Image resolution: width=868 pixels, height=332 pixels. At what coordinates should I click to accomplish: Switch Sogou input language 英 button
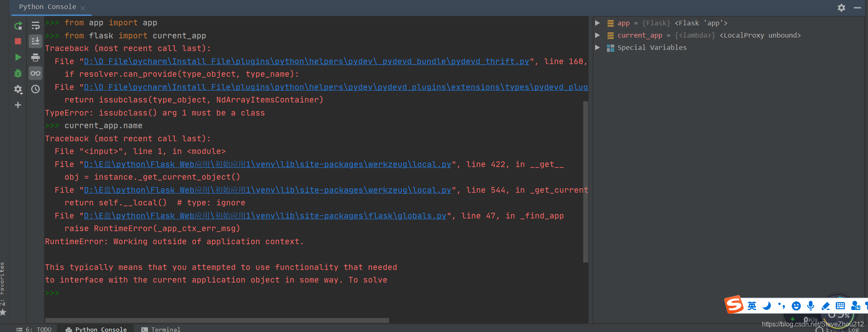[752, 306]
